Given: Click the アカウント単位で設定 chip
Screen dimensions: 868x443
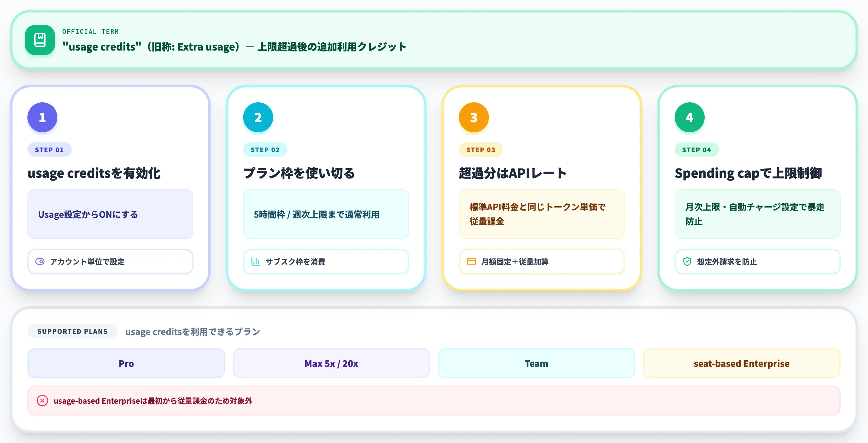Looking at the screenshot, I should (110, 261).
